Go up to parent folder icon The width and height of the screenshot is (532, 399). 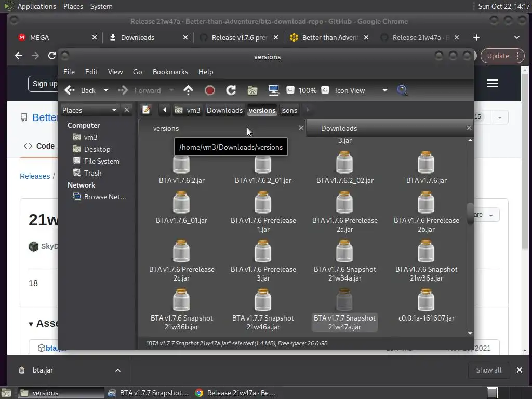tap(188, 90)
